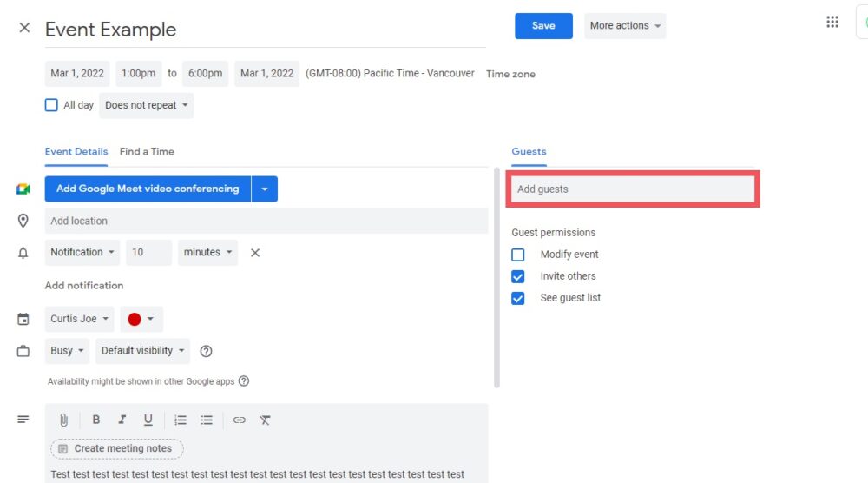This screenshot has width=868, height=483.
Task: Switch to the Event Details tab
Action: pyautogui.click(x=76, y=152)
